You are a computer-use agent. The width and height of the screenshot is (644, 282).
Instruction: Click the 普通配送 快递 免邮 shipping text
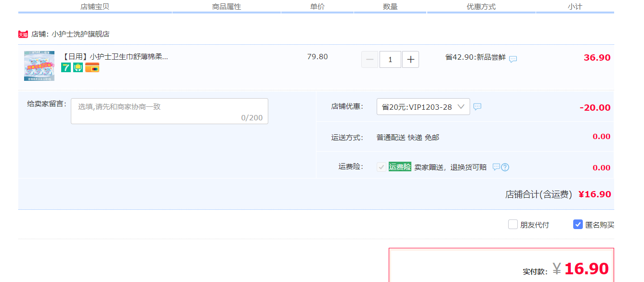(x=408, y=138)
